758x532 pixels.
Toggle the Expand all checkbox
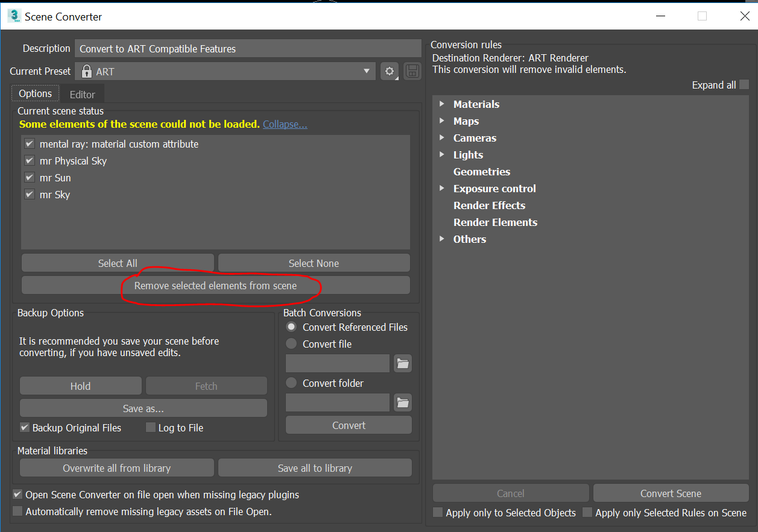[x=744, y=85]
